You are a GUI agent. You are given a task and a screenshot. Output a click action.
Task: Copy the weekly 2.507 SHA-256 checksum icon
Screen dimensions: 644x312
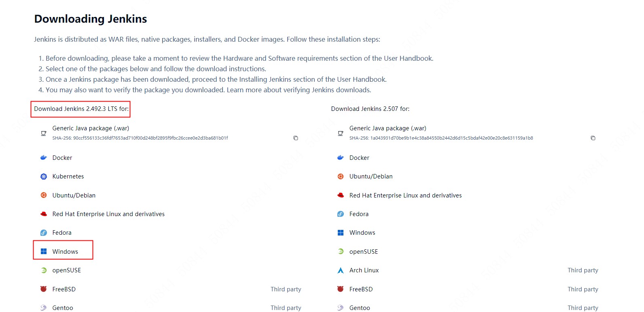point(593,138)
